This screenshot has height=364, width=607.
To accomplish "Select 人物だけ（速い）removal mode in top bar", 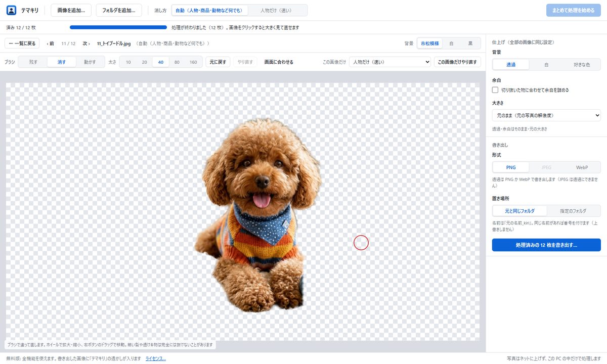I will (277, 10).
